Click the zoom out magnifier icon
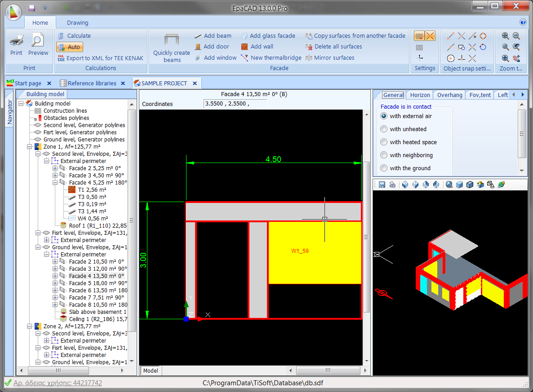Image resolution: width=533 pixels, height=392 pixels. pyautogui.click(x=516, y=35)
